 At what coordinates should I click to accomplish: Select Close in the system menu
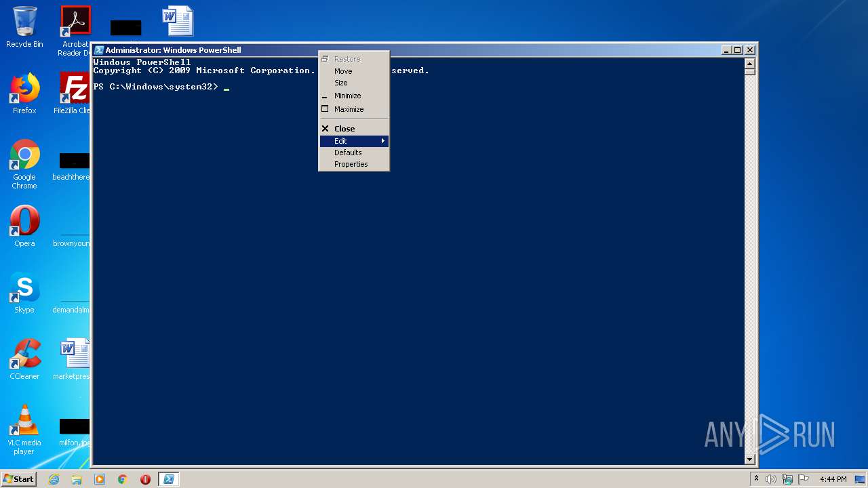point(354,129)
